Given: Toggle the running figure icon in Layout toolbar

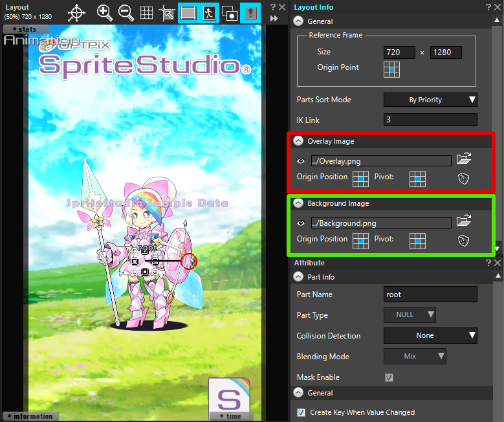Looking at the screenshot, I should [209, 13].
